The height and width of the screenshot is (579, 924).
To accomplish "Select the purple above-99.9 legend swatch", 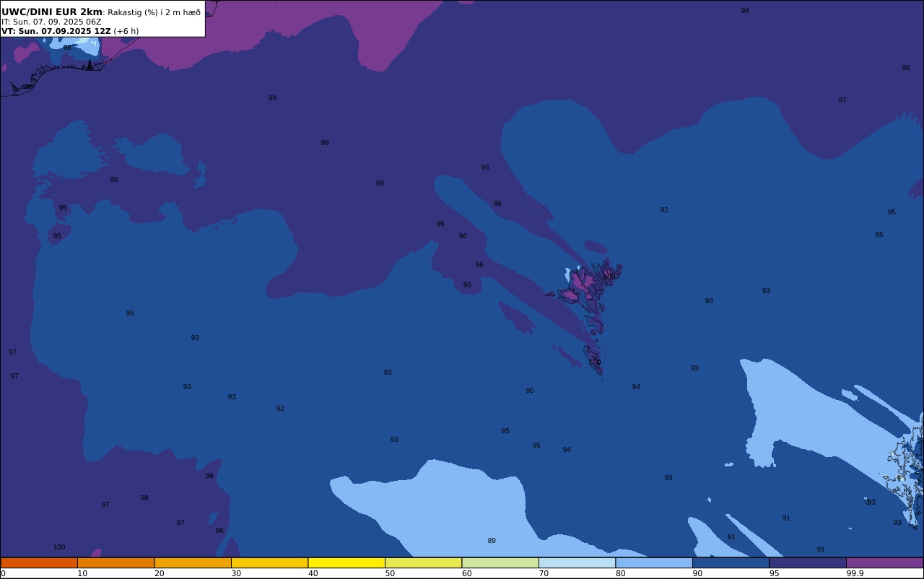I will pyautogui.click(x=885, y=562).
